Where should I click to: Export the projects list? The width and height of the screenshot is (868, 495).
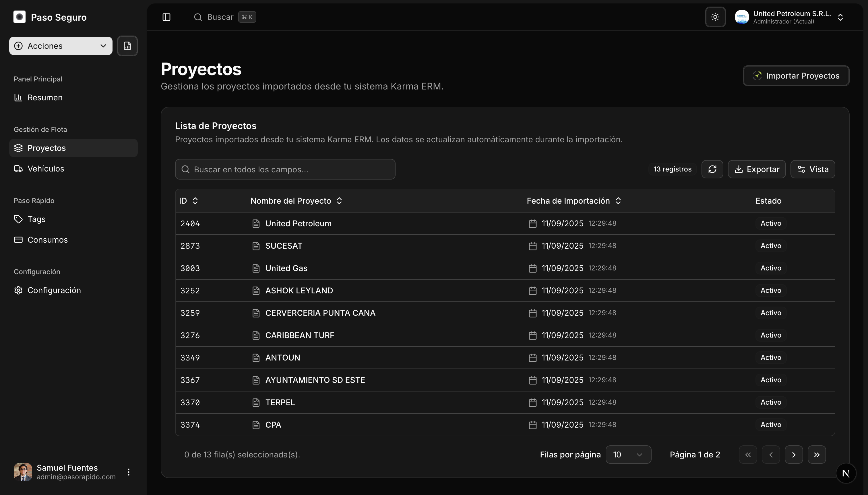[756, 169]
